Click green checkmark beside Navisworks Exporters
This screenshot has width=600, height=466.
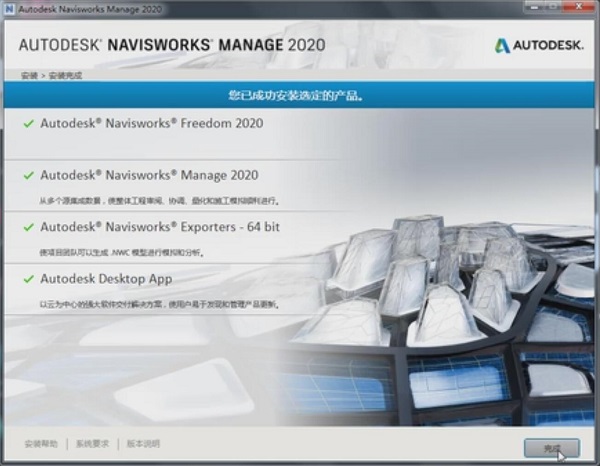coord(29,227)
